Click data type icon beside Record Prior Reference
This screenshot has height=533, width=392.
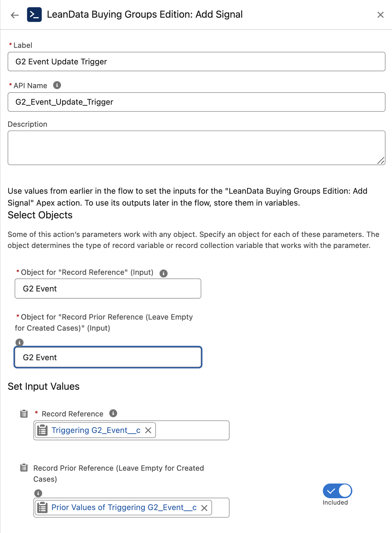(x=24, y=468)
